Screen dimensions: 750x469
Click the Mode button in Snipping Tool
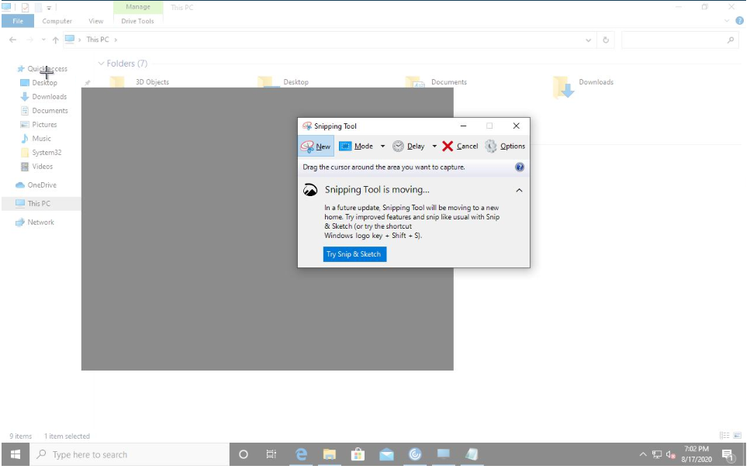356,146
